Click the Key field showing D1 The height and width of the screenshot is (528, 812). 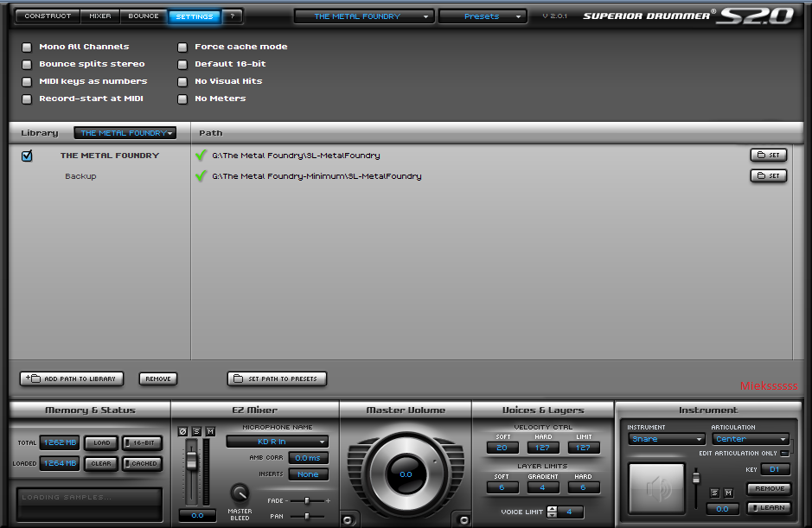[775, 469]
